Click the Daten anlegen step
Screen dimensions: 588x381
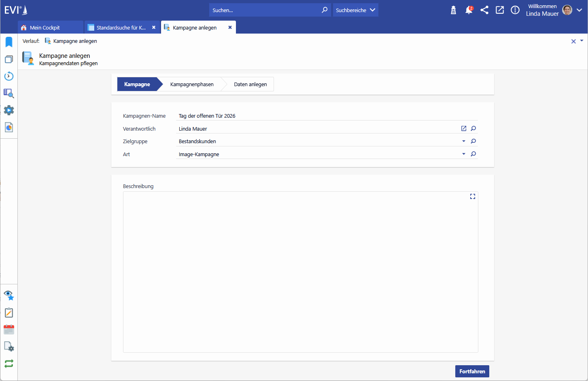[x=250, y=84]
